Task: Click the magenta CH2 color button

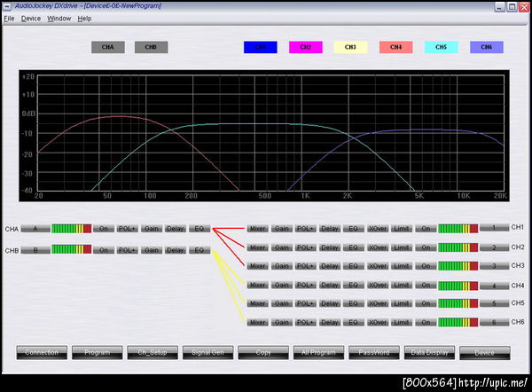Action: (305, 47)
